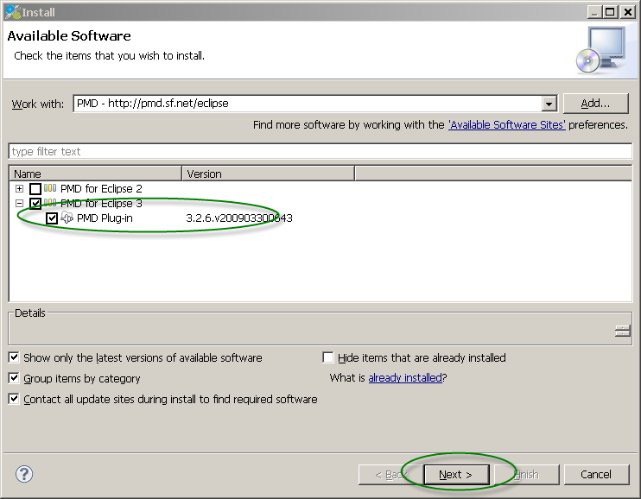Click the Add... button
The image size is (641, 499).
pyautogui.click(x=596, y=103)
